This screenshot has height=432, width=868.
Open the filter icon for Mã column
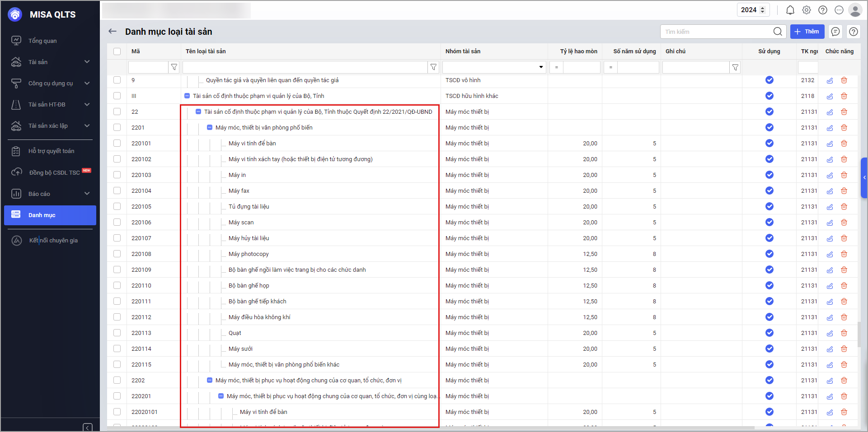point(174,67)
